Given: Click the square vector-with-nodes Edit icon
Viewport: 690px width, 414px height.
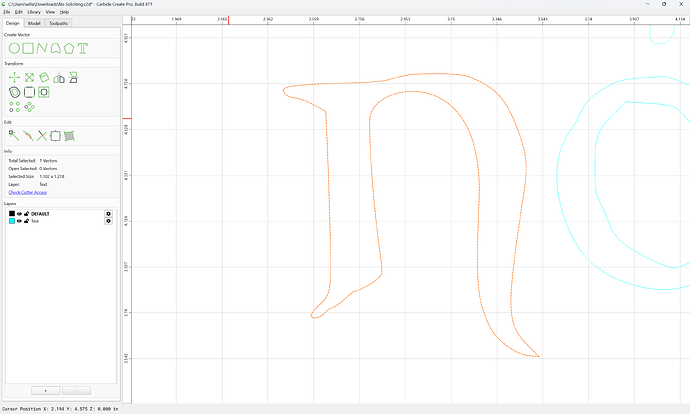Looking at the screenshot, I should coord(55,136).
